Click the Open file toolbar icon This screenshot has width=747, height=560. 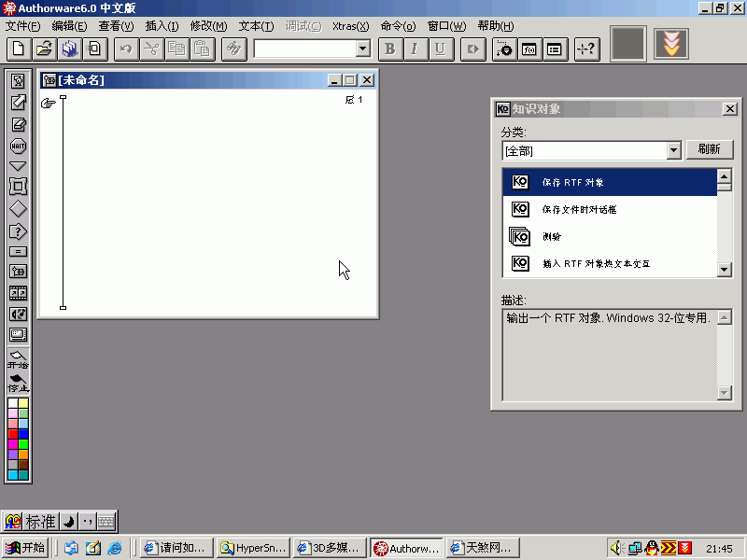[44, 49]
